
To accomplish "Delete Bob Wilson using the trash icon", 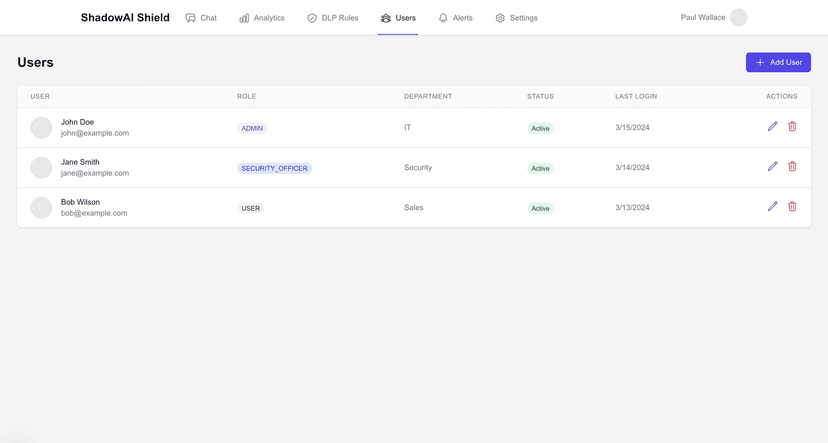I will [792, 206].
